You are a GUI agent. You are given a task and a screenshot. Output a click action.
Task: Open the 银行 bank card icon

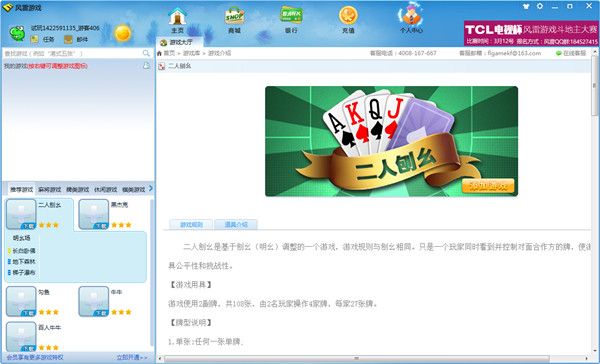pyautogui.click(x=291, y=16)
